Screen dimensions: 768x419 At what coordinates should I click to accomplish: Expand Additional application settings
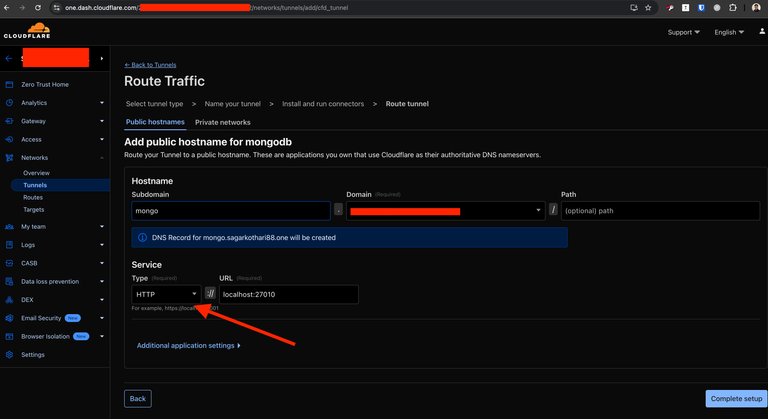click(189, 345)
